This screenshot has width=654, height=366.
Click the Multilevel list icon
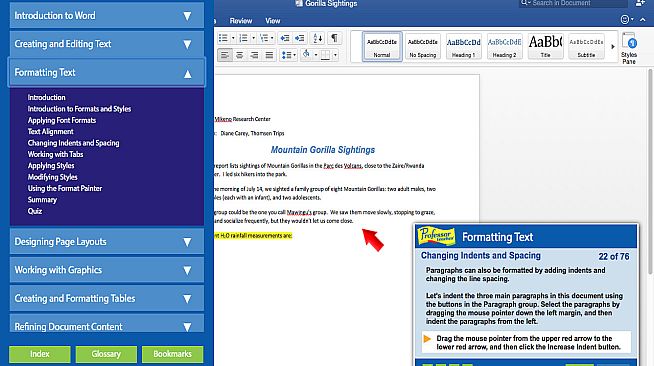tap(264, 38)
